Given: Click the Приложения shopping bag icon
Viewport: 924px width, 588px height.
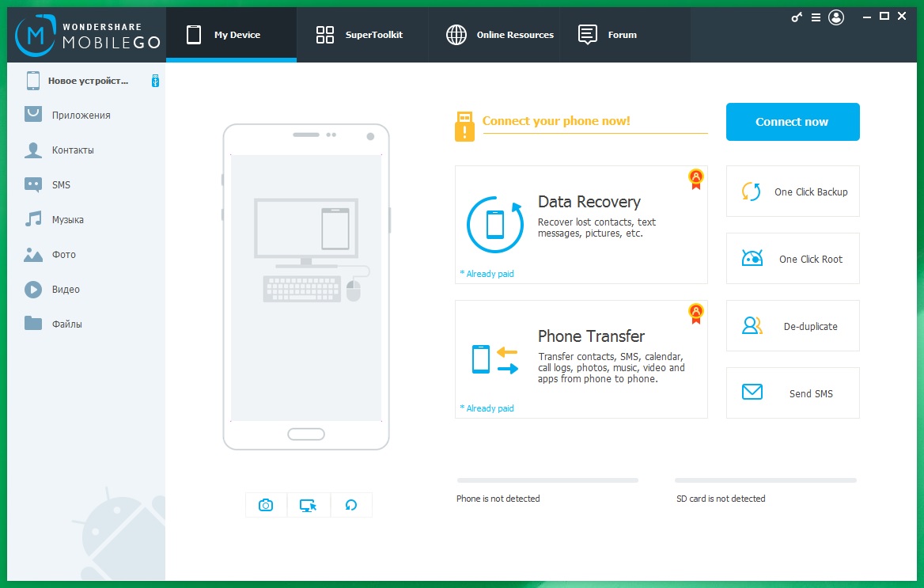Looking at the screenshot, I should [33, 114].
